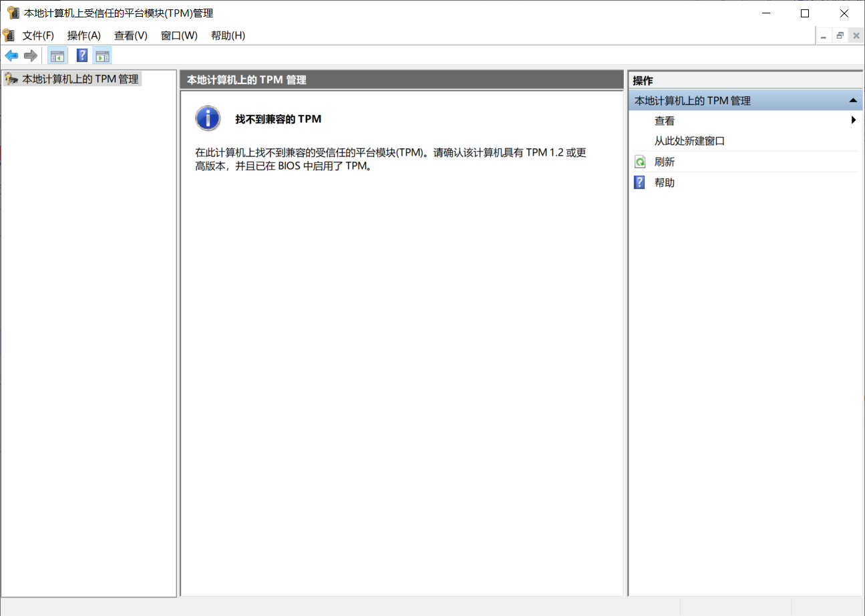Select 本地计算机上的 TPM 管理 in the console tree
The image size is (865, 616).
point(75,78)
